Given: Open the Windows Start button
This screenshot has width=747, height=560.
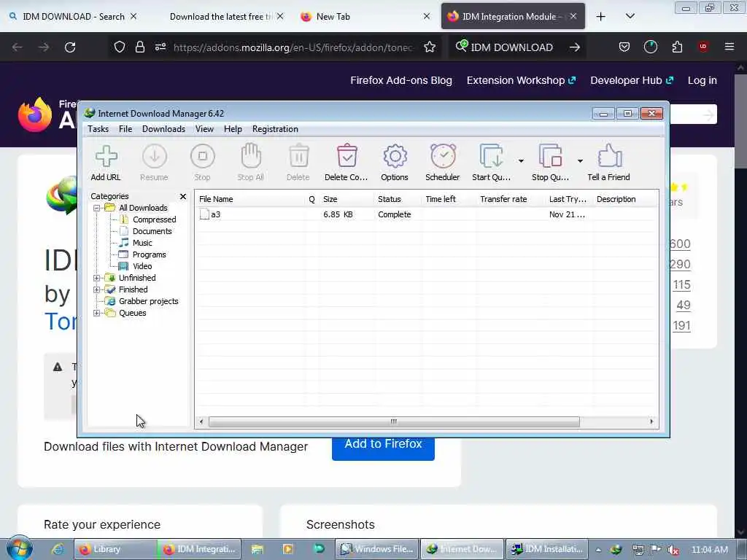Looking at the screenshot, I should (x=19, y=548).
